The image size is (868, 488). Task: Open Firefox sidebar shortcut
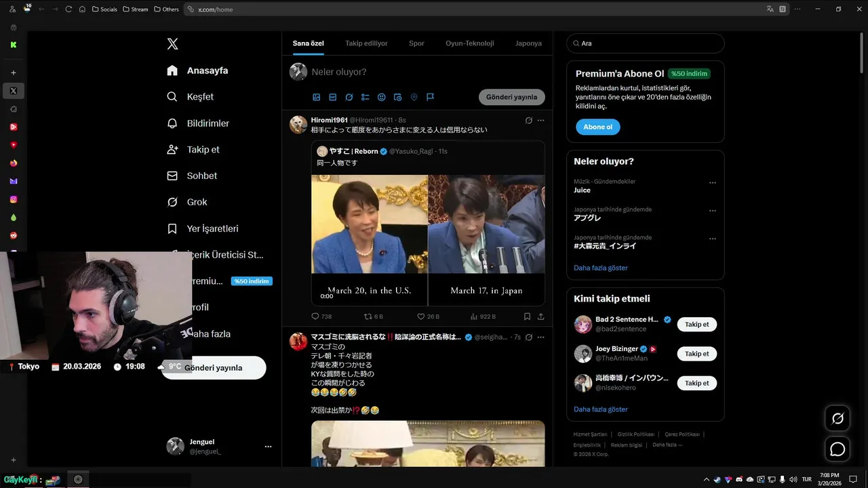coord(14,163)
